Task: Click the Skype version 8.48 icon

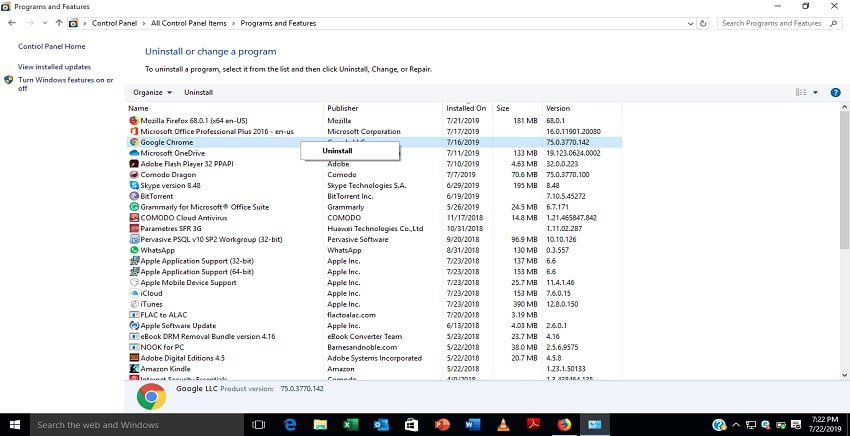Action: (x=134, y=185)
